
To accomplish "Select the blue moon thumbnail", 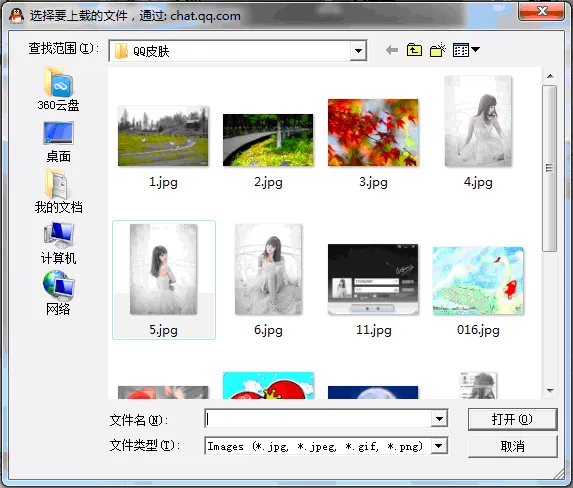I will pyautogui.click(x=373, y=392).
